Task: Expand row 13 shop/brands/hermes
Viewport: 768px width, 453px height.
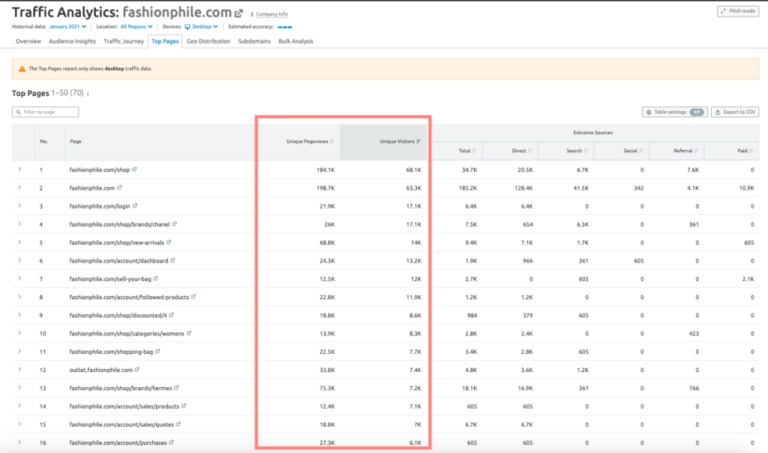Action: click(20, 388)
